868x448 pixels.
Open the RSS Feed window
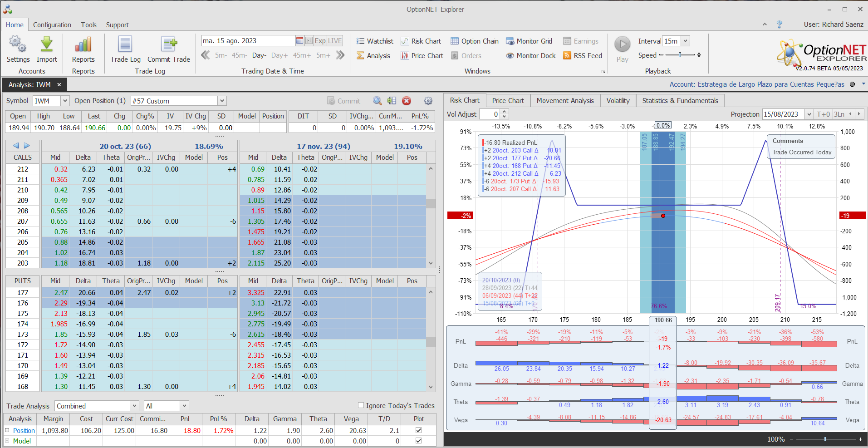583,56
